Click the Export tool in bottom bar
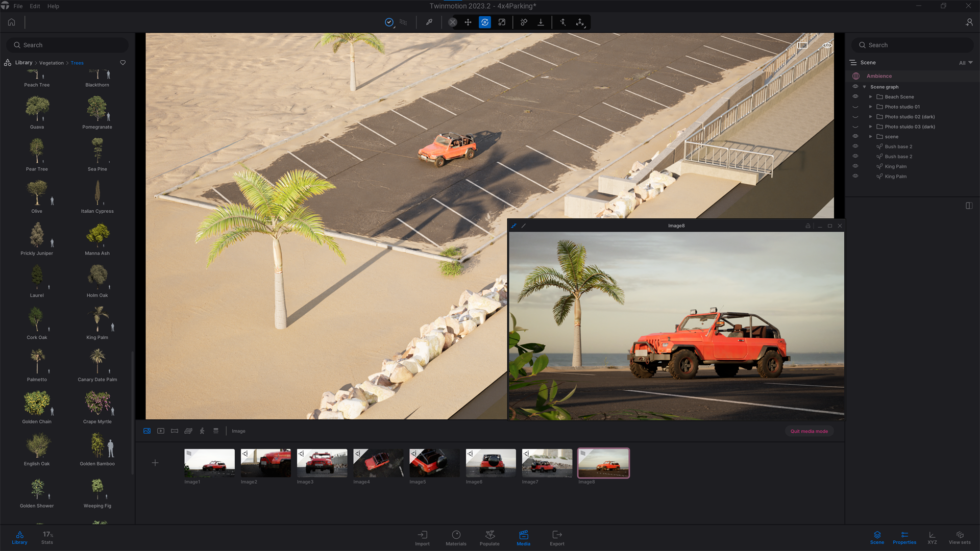980x551 pixels. click(x=557, y=538)
